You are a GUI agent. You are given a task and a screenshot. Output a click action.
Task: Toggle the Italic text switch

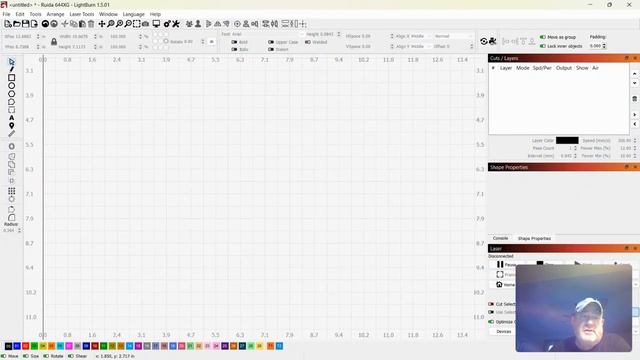click(x=234, y=49)
